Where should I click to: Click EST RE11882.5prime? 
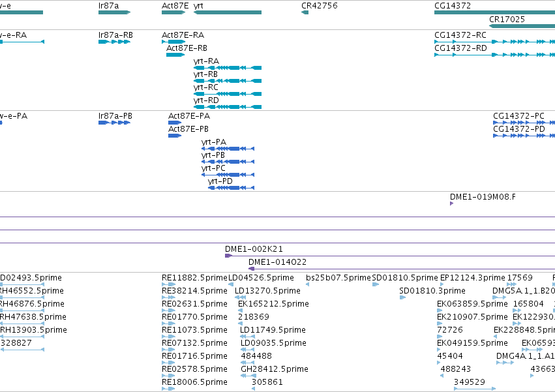(168, 284)
